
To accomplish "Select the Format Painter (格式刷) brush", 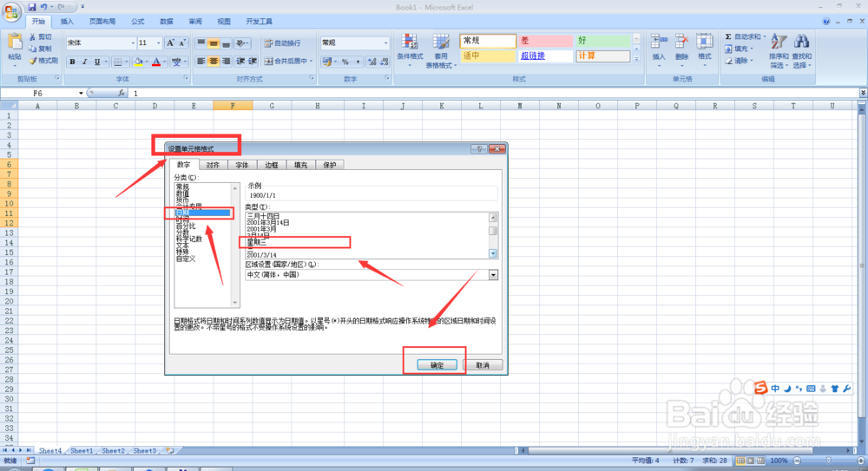I will [33, 61].
